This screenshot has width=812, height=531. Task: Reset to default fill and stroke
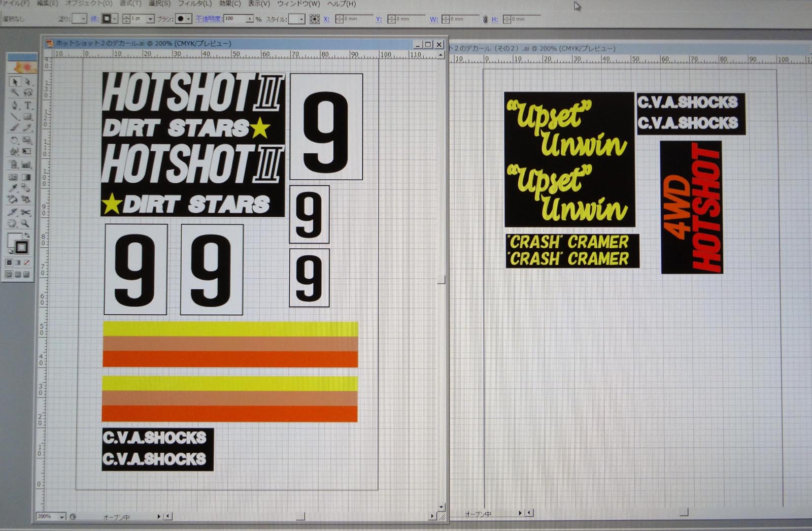11,251
